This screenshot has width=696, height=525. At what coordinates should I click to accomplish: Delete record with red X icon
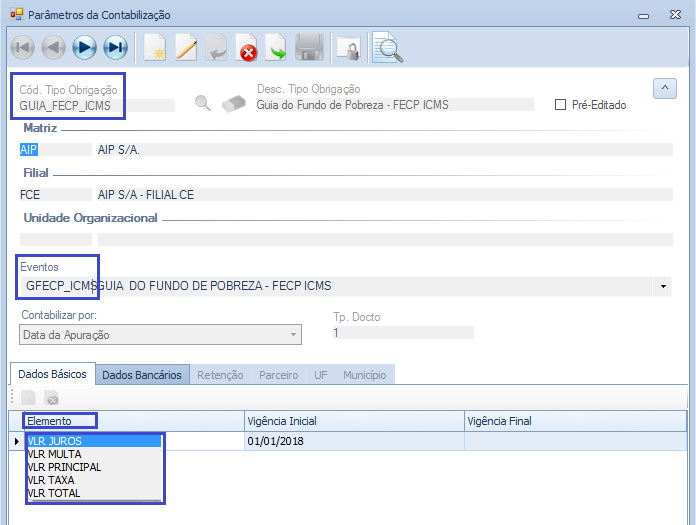coord(246,47)
